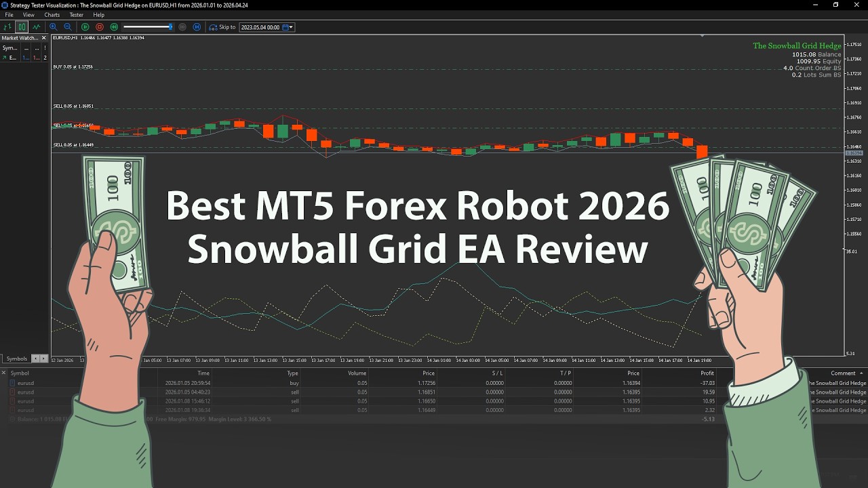Switch chart to bar chart mode
This screenshot has width=868, height=488.
(7, 27)
